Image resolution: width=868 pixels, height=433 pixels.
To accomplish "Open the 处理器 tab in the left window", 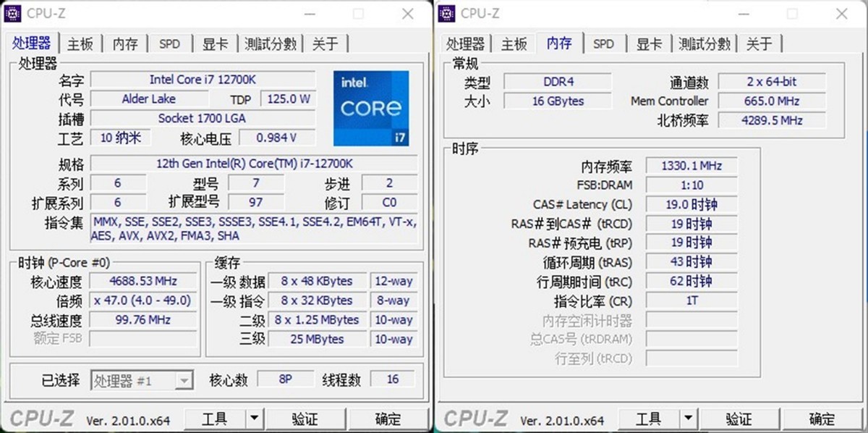I will 32,43.
